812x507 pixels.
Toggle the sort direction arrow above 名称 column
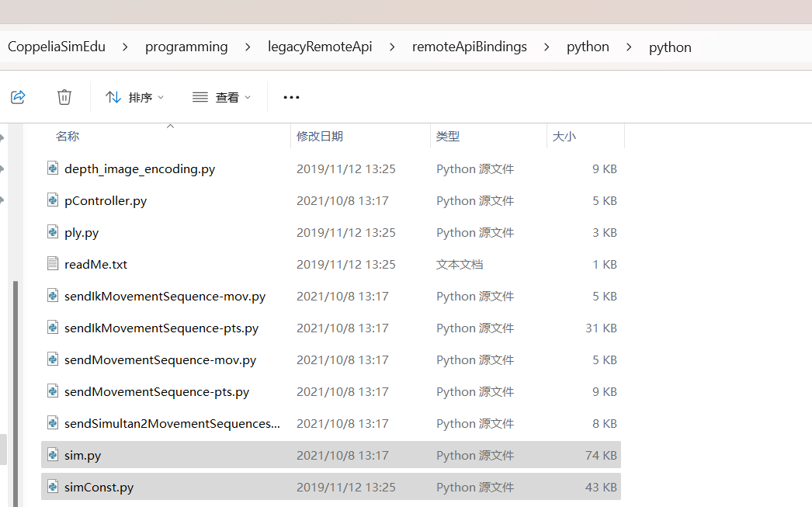click(170, 125)
